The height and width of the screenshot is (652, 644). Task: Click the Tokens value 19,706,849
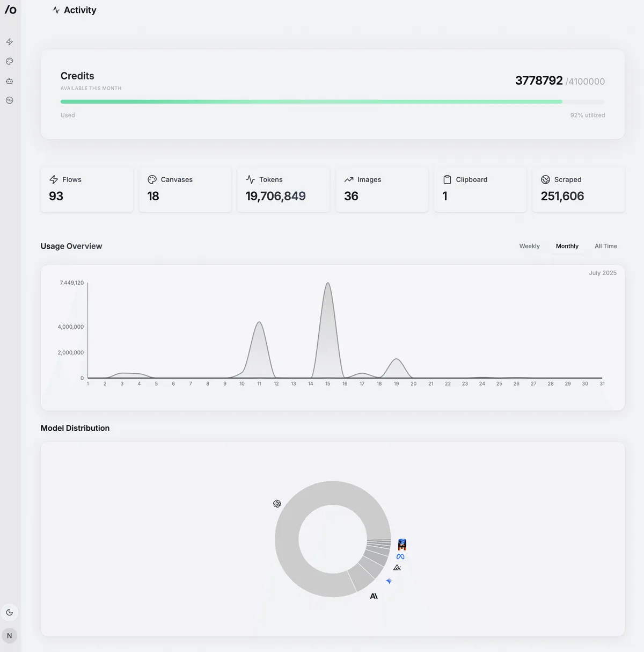point(276,196)
